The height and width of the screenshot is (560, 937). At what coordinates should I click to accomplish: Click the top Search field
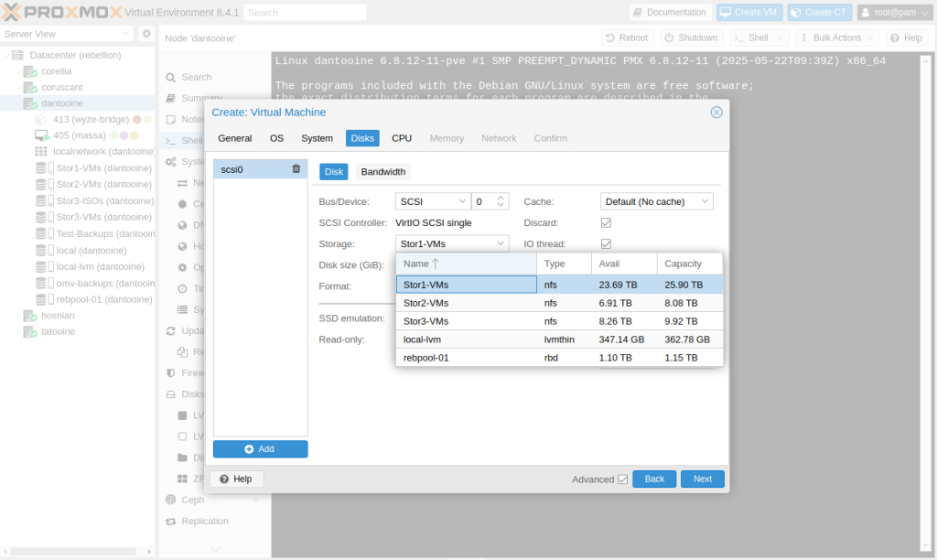[x=305, y=13]
